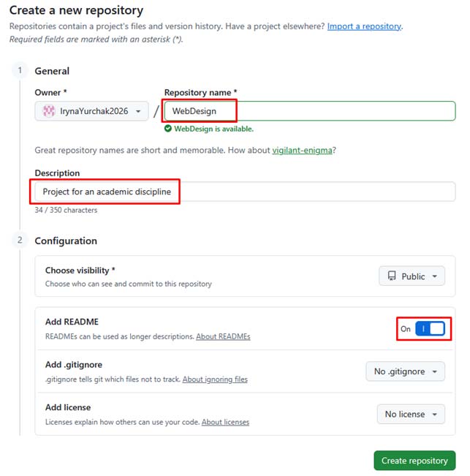This screenshot has width=470, height=476.
Task: Click the caret arrow beside No license
Action: tap(434, 415)
